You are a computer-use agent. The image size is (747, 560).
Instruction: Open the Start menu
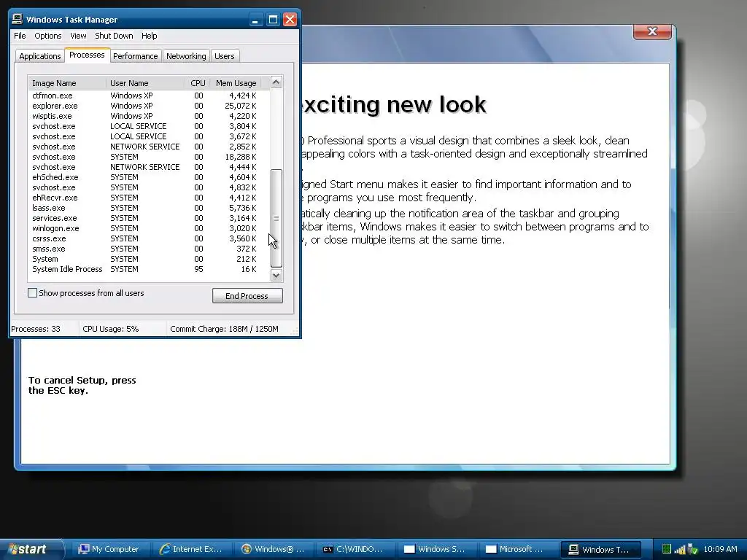(31, 550)
